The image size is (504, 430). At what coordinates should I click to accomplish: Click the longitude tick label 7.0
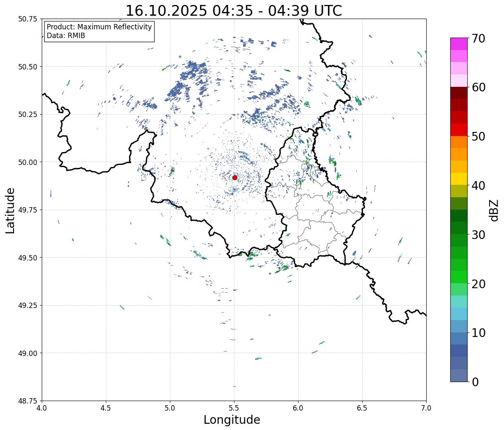[x=426, y=408]
